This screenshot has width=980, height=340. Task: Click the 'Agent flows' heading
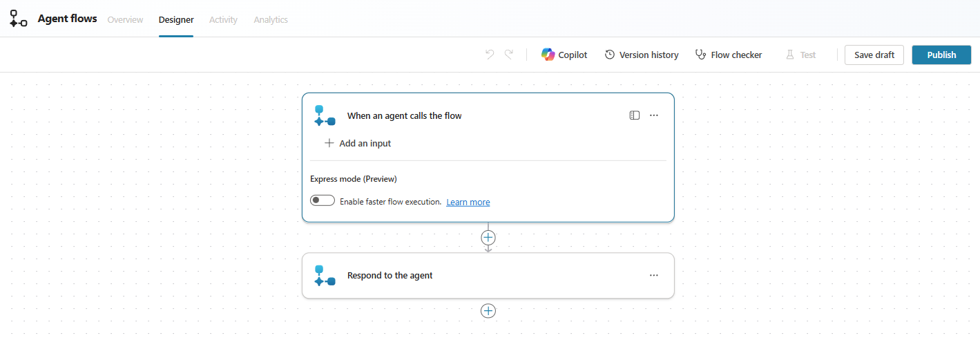[68, 19]
